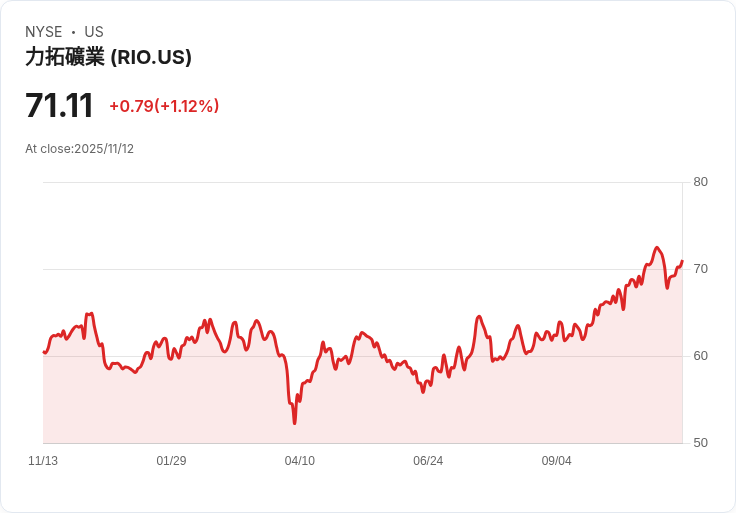Click the latest endpoint of the price line
Image resolution: width=736 pixels, height=513 pixels.
pyautogui.click(x=682, y=260)
